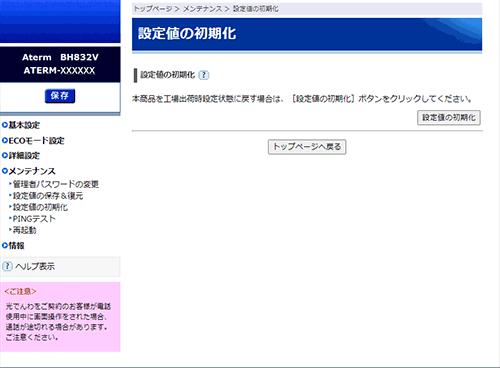
Task: Click the 保存 save button
Action: (x=60, y=96)
